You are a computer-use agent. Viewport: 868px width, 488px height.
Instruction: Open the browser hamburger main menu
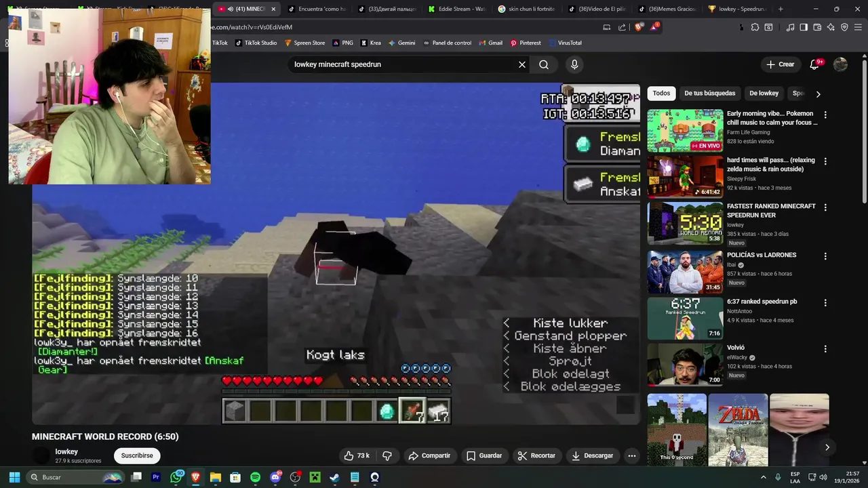pyautogui.click(x=858, y=27)
